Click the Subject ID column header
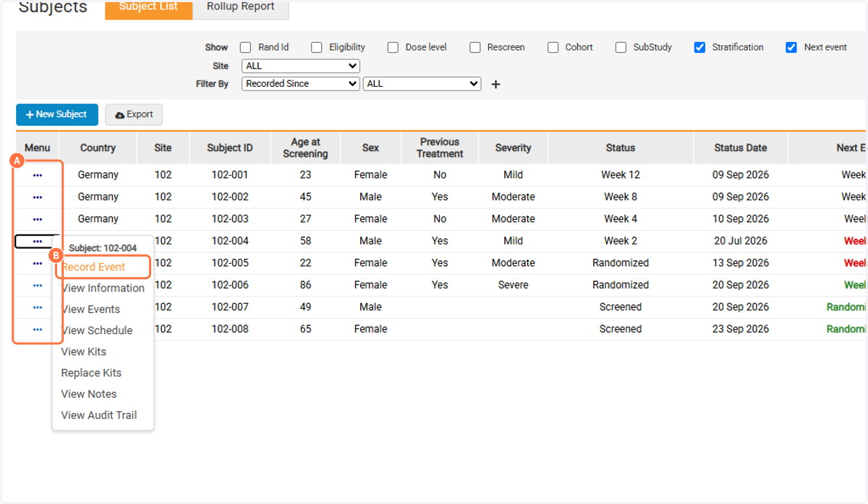868x504 pixels. (x=230, y=148)
